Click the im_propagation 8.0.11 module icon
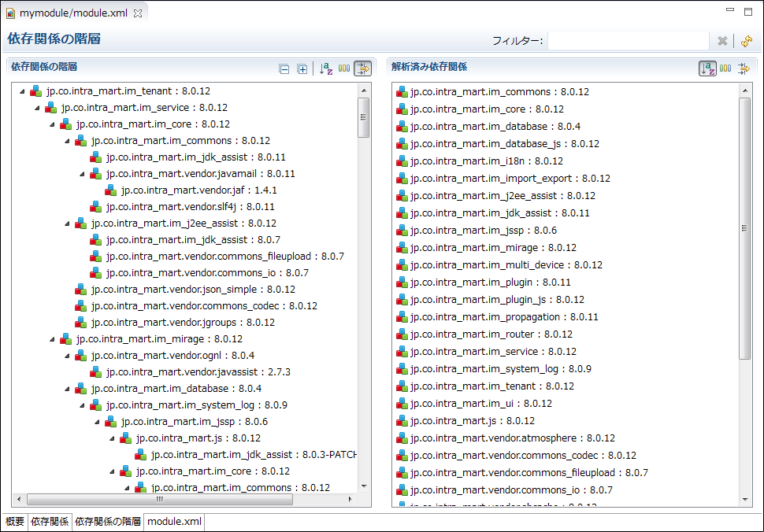Screen dimensions: 764x532 click(402, 317)
